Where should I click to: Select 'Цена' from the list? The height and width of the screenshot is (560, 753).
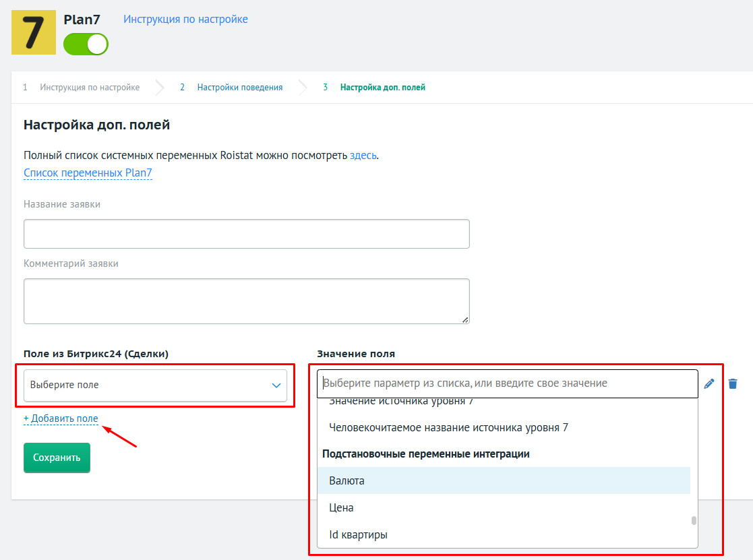tap(504, 507)
